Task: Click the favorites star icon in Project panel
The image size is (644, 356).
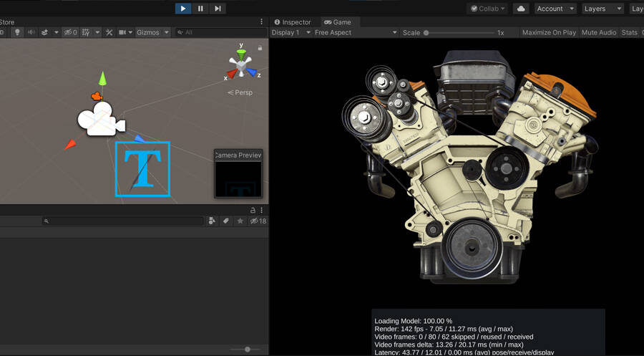Action: pyautogui.click(x=240, y=221)
